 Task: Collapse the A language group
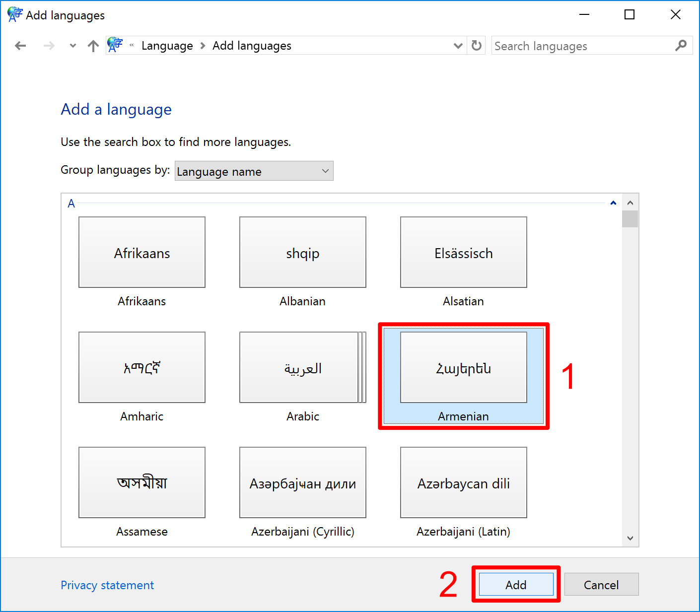pos(613,203)
